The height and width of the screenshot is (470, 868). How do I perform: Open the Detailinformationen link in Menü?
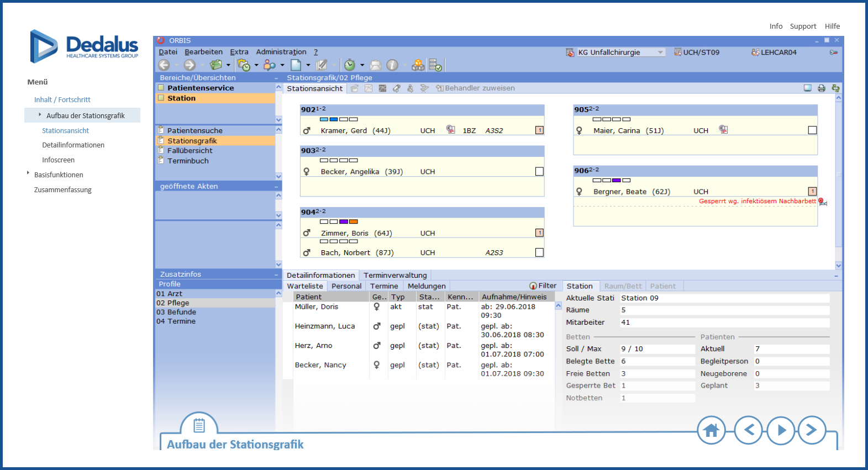tap(73, 145)
